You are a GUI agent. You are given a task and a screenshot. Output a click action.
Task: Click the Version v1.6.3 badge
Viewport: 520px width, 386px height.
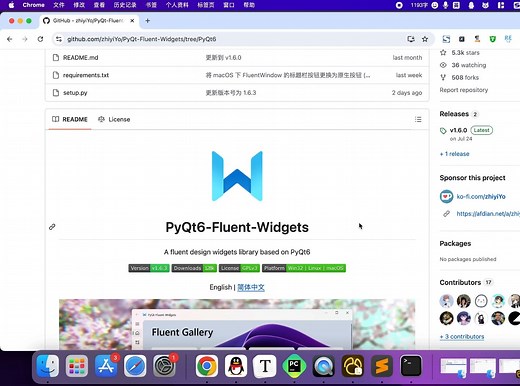(149, 268)
